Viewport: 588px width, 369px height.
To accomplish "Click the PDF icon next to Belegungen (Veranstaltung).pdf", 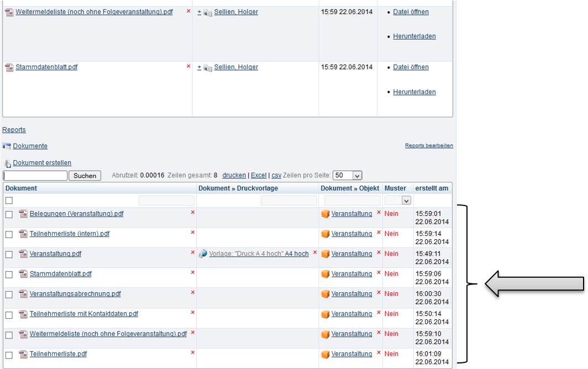I will [x=23, y=214].
